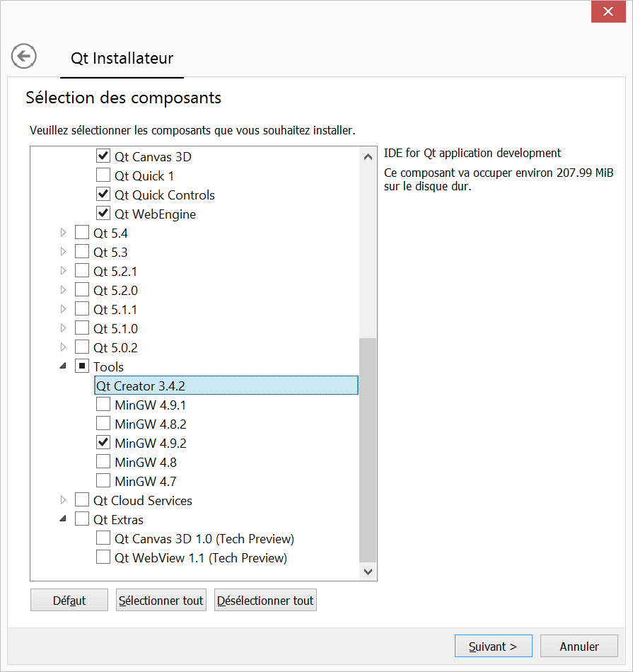The height and width of the screenshot is (672, 633).
Task: Select the Qt Cloud Services label
Action: (x=143, y=501)
